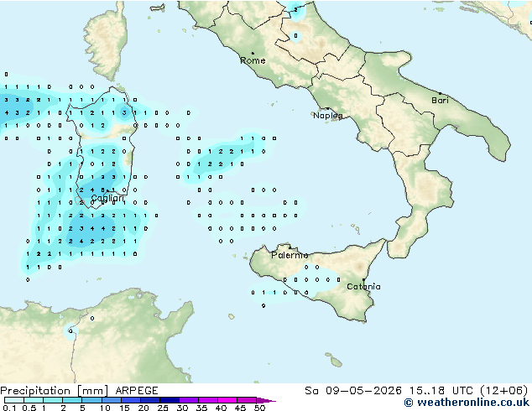Screen dimensions: 532x411
Task: Pick the legend swatch between 0.1 and 0.5
Action: [14, 400]
